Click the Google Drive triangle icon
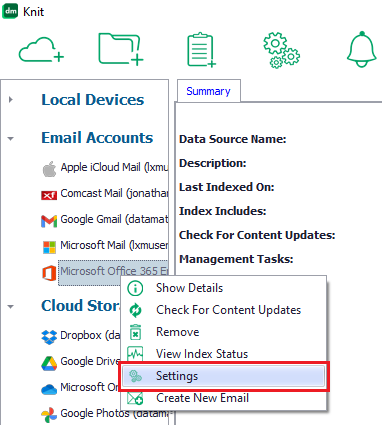The image size is (382, 425). 49,363
